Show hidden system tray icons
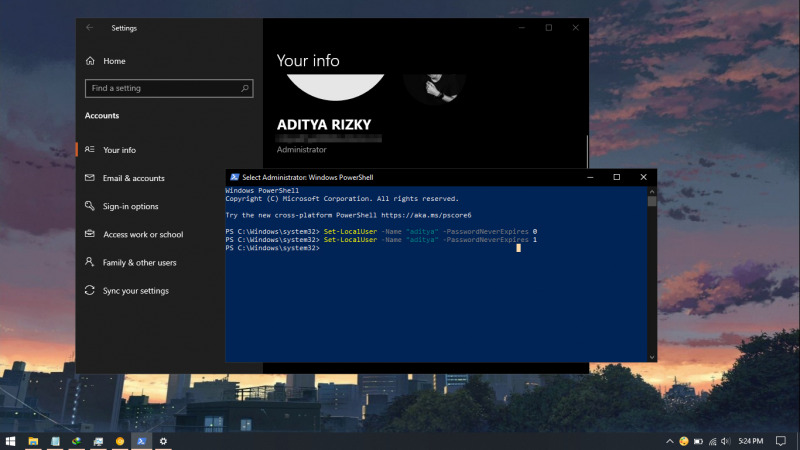This screenshot has height=450, width=800. [x=669, y=441]
